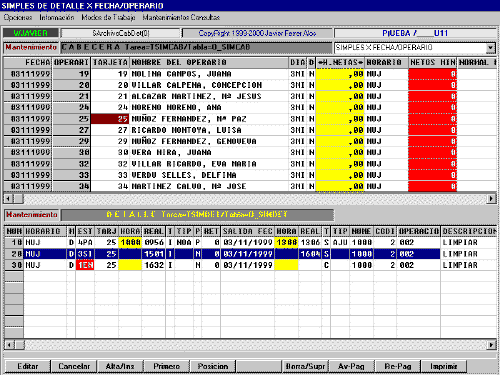Image resolution: width=500 pixels, height=375 pixels.
Task: Select row MUÑOZ FERNANDEZ, GENOVEVA
Action: [x=250, y=141]
